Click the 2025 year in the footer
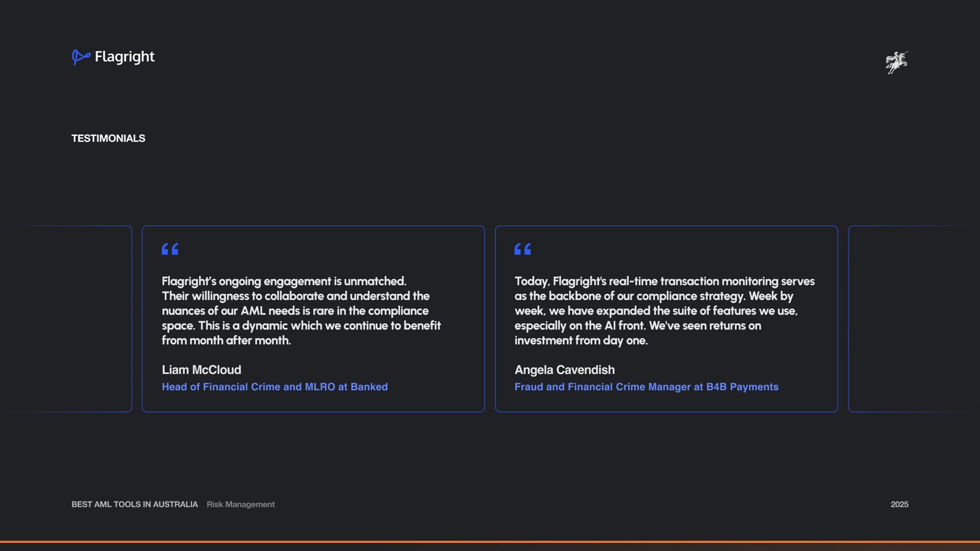The image size is (980, 551). click(x=899, y=504)
